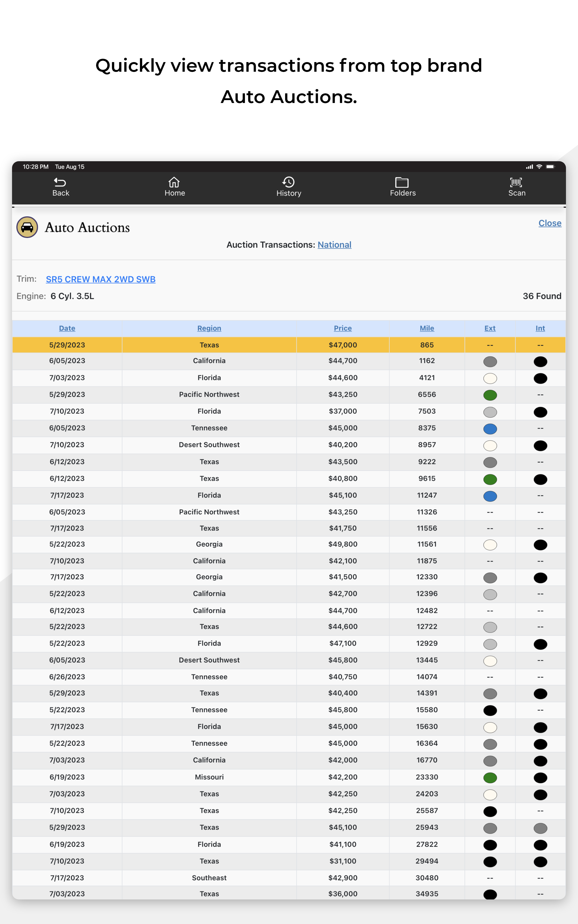The height and width of the screenshot is (924, 578).
Task: Click gray exterior swatch in the 1162-mile row
Action: pyautogui.click(x=490, y=362)
